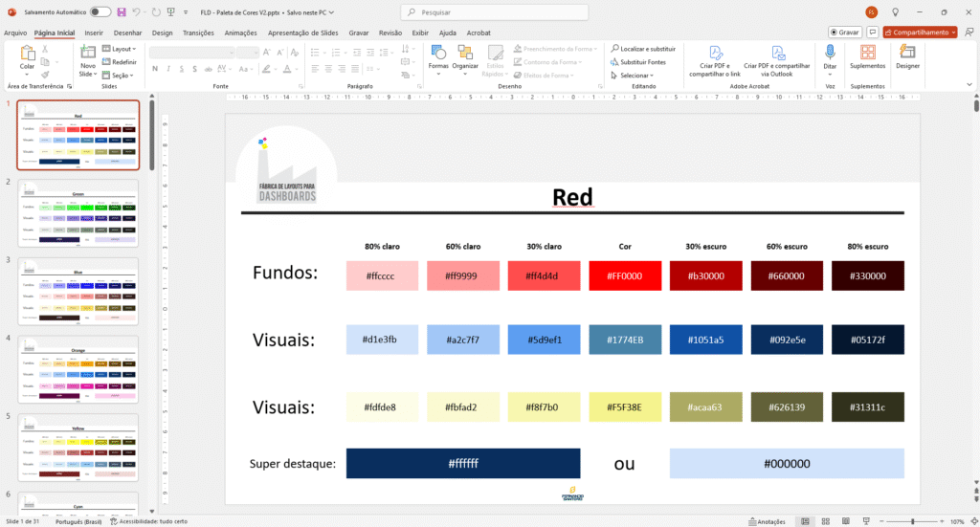Open Suplementos add-ins icon

point(867,55)
